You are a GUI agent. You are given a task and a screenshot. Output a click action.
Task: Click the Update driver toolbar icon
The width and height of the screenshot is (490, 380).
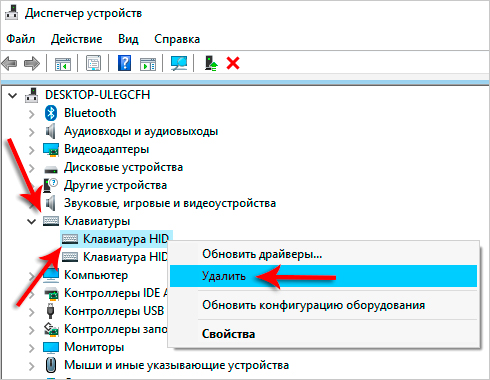tap(211, 63)
